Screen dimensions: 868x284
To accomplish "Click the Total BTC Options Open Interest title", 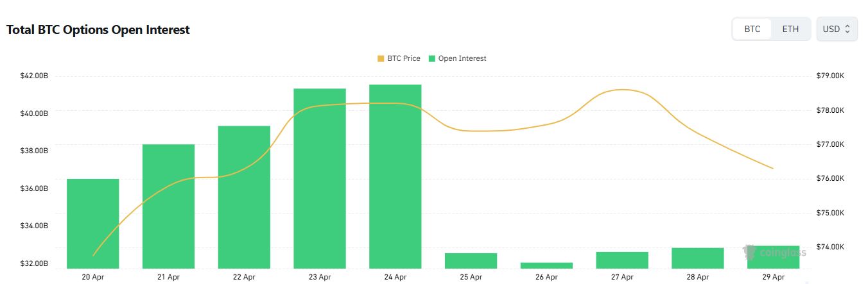I will 98,29.
